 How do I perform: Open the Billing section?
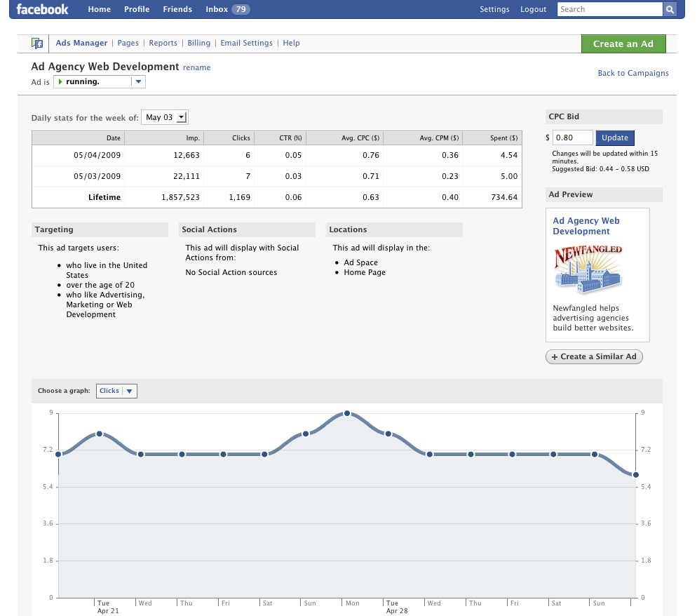[198, 43]
